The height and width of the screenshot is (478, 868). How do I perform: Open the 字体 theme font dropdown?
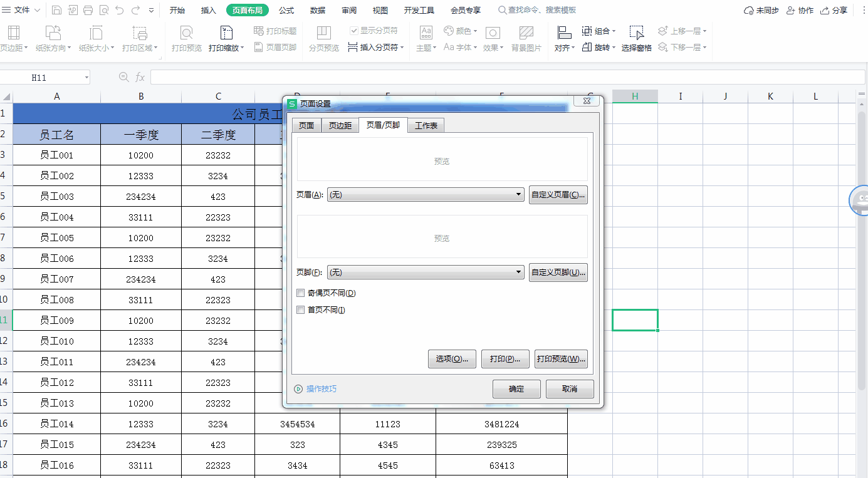click(461, 47)
